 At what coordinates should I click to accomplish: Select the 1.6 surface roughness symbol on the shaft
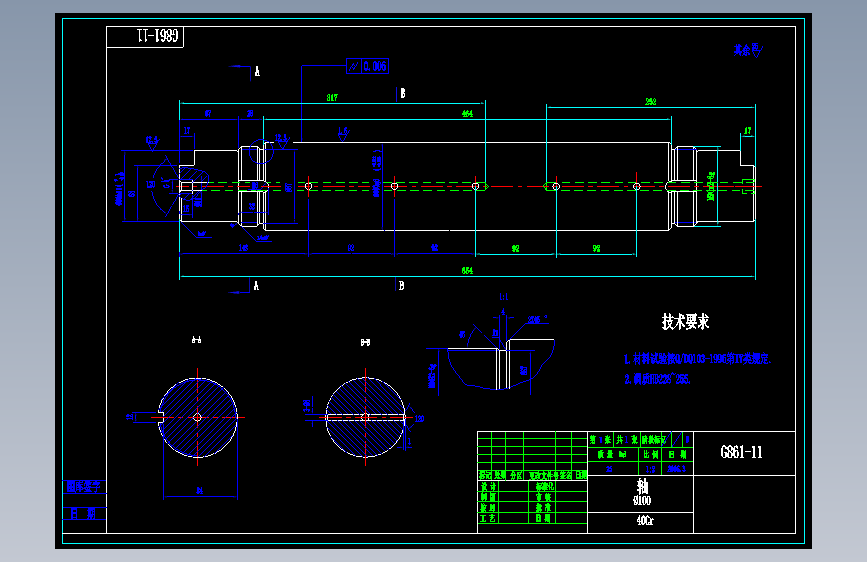[x=343, y=133]
